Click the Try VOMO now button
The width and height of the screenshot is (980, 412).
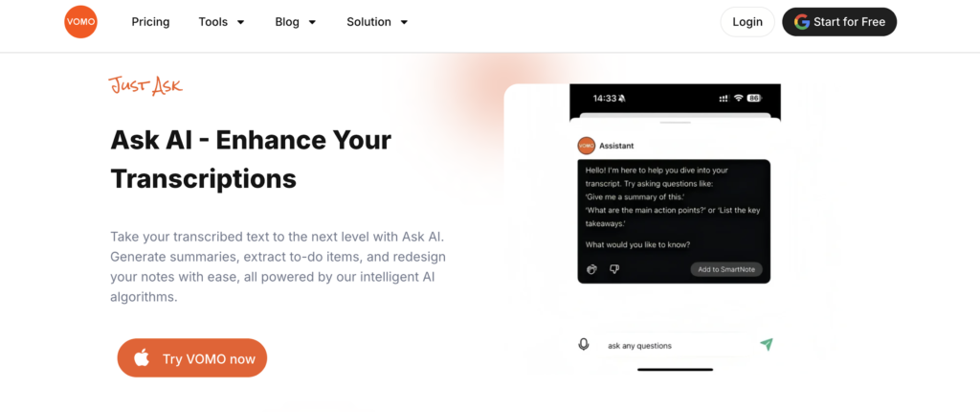click(x=192, y=358)
